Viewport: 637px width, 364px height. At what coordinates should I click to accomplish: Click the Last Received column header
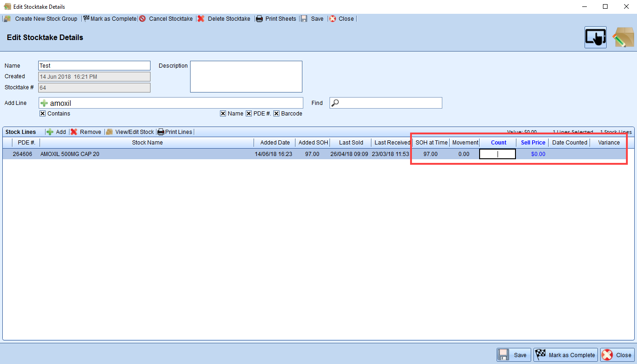pyautogui.click(x=392, y=143)
